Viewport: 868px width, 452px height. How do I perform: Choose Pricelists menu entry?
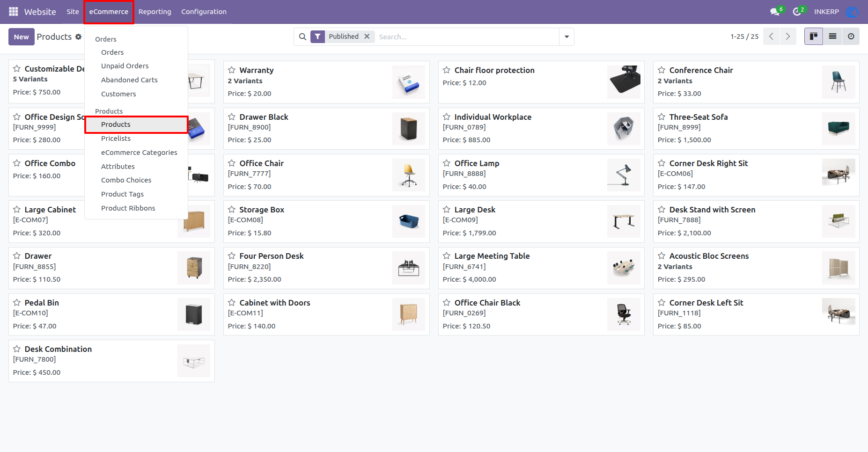136,139
